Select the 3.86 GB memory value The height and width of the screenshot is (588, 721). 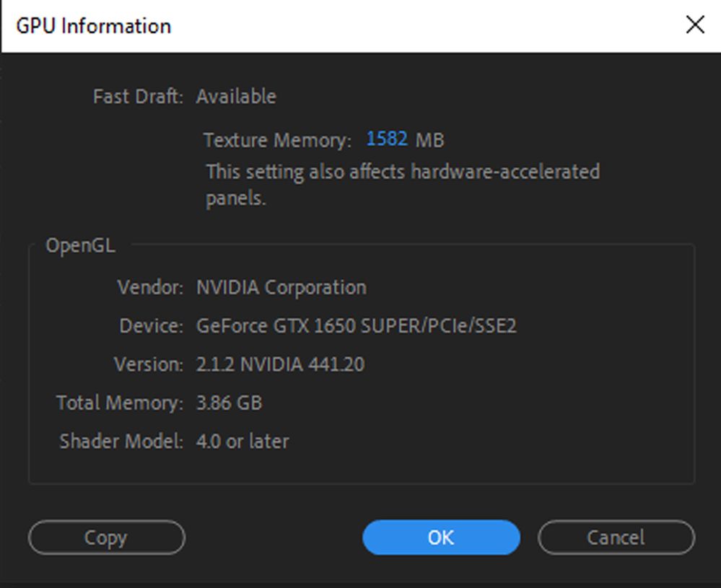click(229, 403)
